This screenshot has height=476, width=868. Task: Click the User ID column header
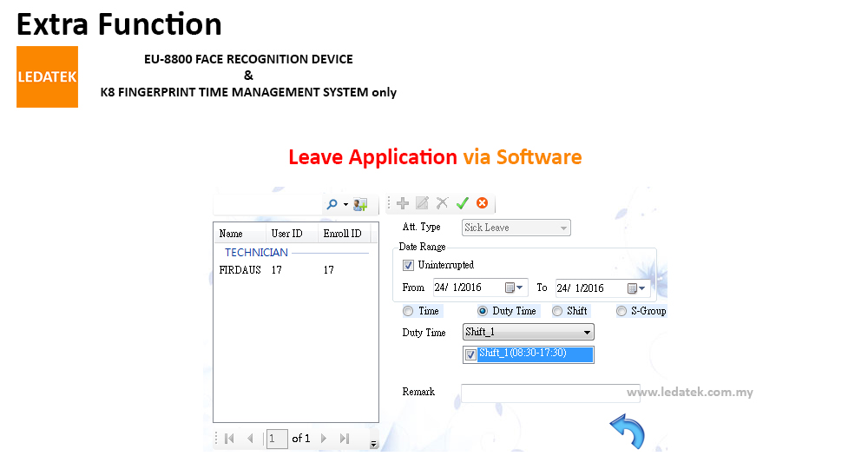[293, 234]
